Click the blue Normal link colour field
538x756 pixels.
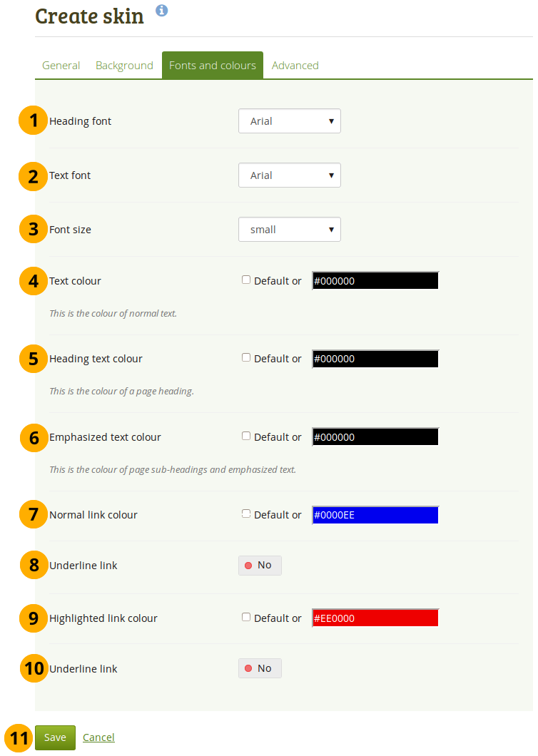(x=375, y=515)
